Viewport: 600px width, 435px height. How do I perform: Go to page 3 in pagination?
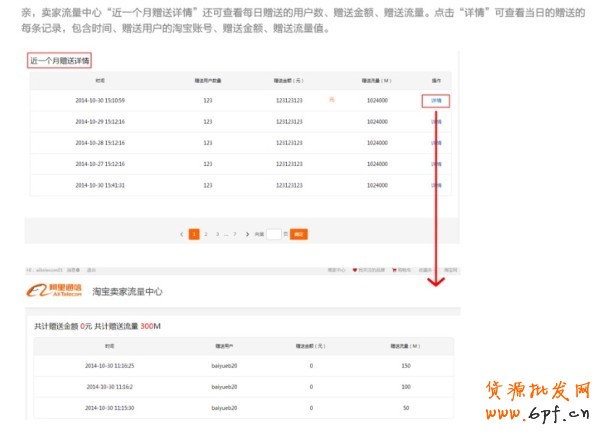[x=217, y=233]
